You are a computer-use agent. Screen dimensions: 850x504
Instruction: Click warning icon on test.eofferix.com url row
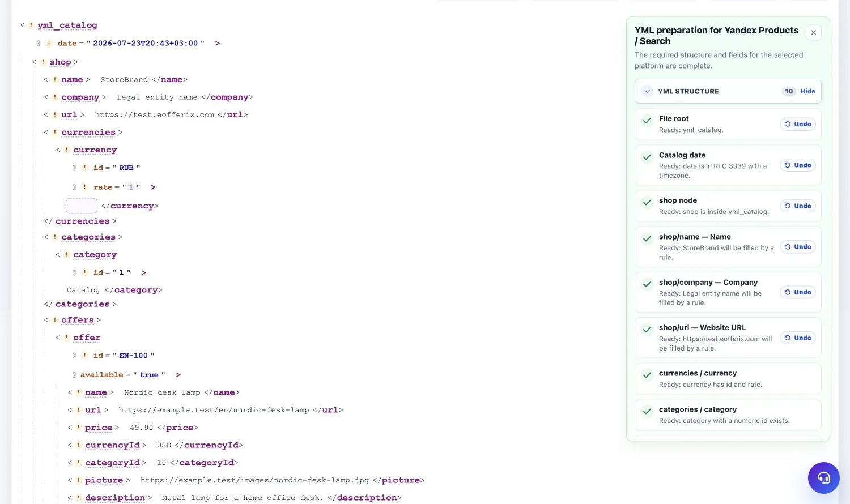[55, 114]
